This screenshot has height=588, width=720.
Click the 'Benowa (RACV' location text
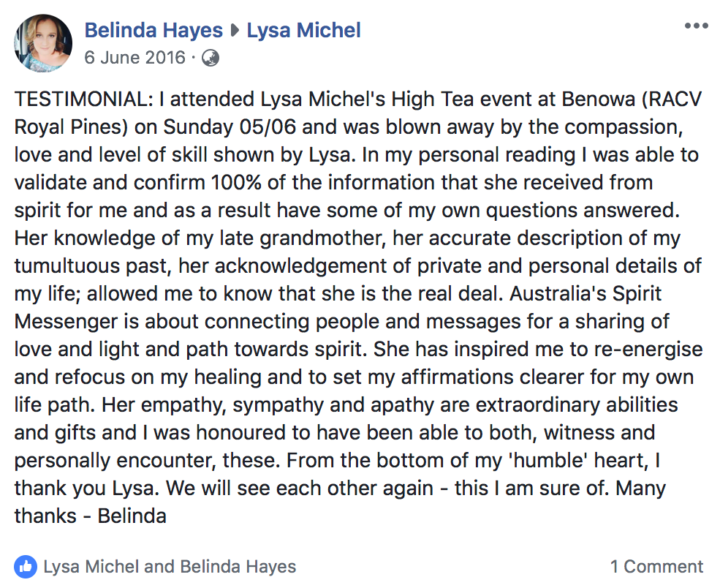(632, 99)
